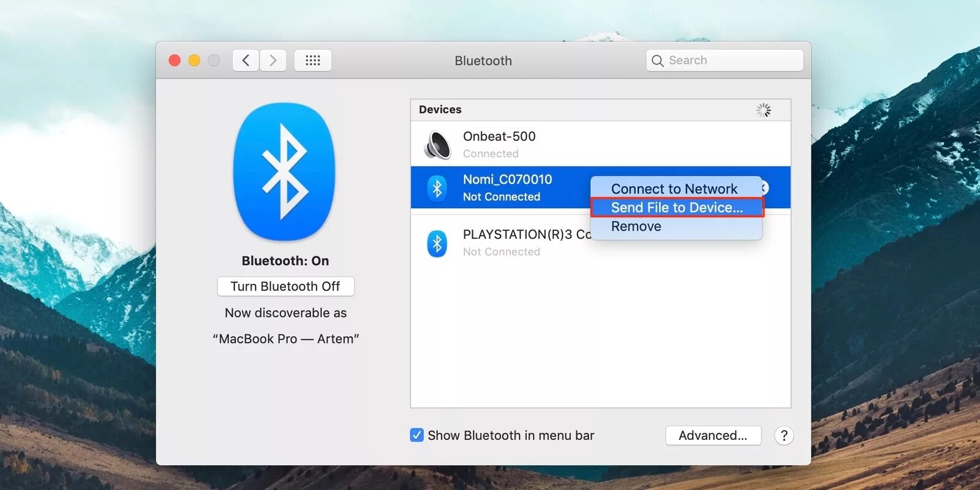Show all preferences with the grid icon
Image resolution: width=980 pixels, height=490 pixels.
313,60
